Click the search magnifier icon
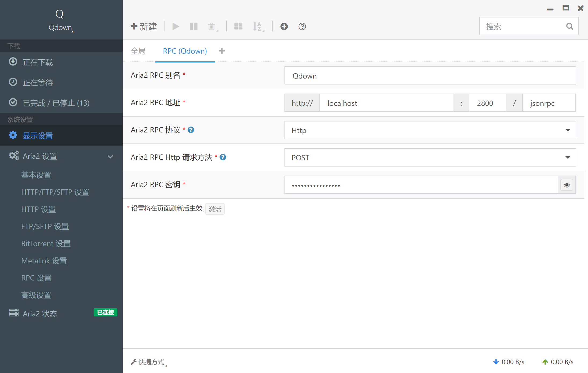The image size is (588, 373). click(569, 26)
